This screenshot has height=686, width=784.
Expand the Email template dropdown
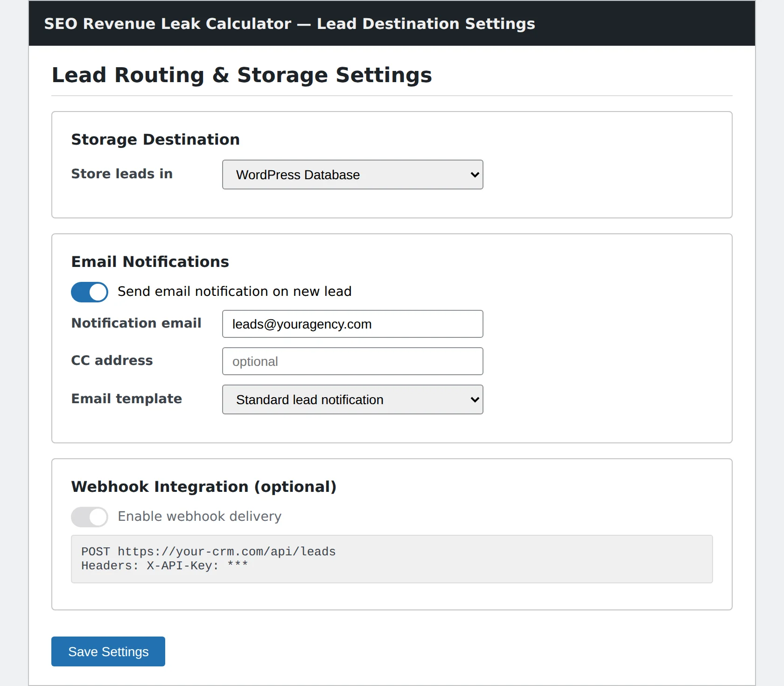pyautogui.click(x=352, y=399)
